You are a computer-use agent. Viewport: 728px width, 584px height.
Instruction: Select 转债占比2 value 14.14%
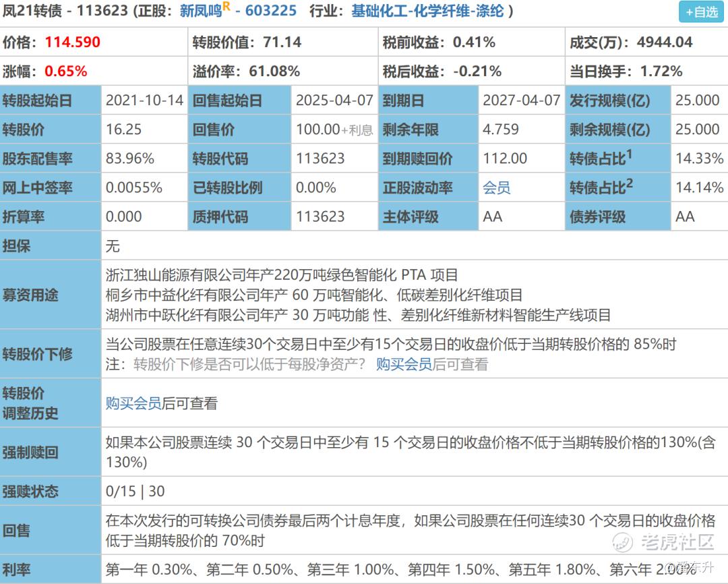700,187
